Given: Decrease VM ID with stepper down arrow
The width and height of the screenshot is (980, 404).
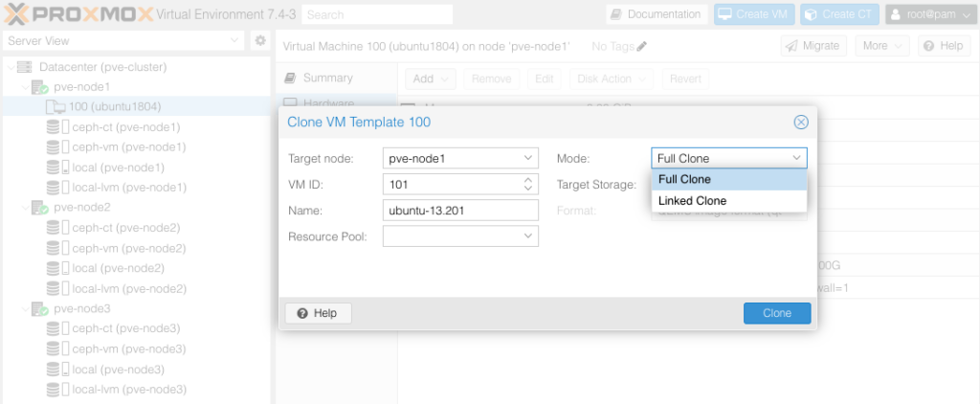Looking at the screenshot, I should [528, 189].
